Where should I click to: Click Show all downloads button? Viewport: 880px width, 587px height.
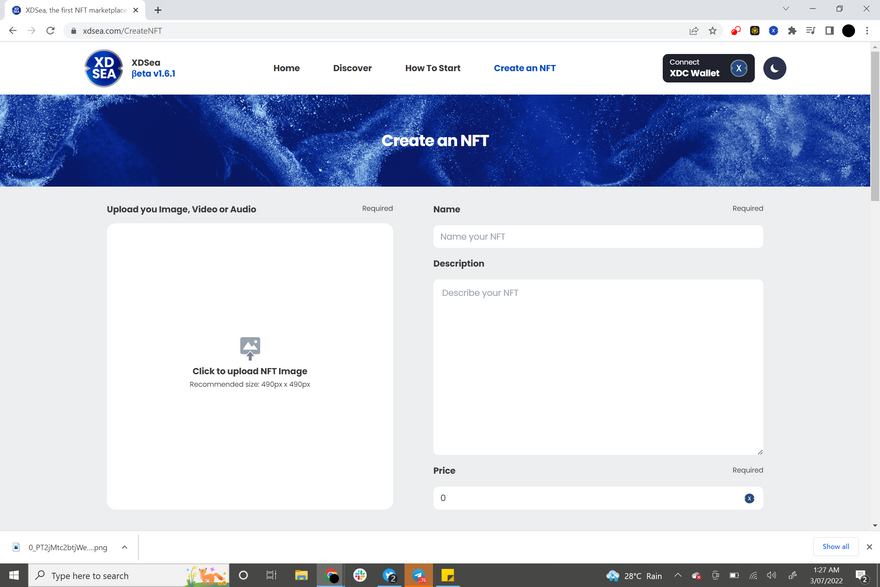tap(835, 547)
